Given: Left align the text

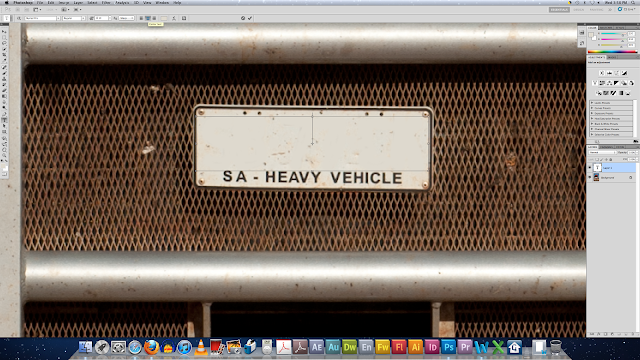Looking at the screenshot, I should [141, 18].
